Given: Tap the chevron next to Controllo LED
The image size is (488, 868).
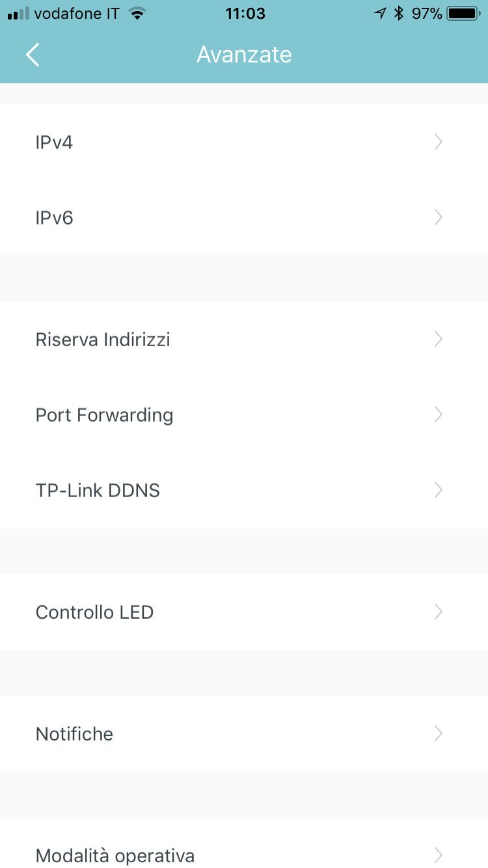Looking at the screenshot, I should [438, 612].
